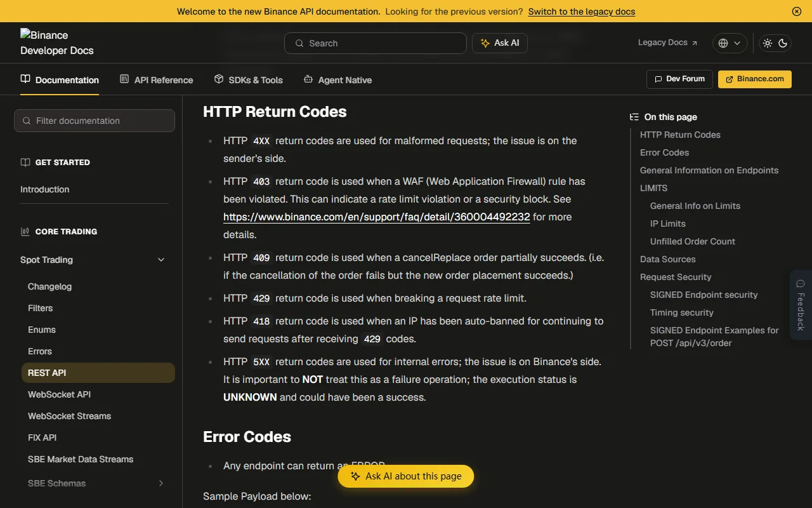This screenshot has height=508, width=812.
Task: Jump to Timing security outline entry
Action: [682, 312]
